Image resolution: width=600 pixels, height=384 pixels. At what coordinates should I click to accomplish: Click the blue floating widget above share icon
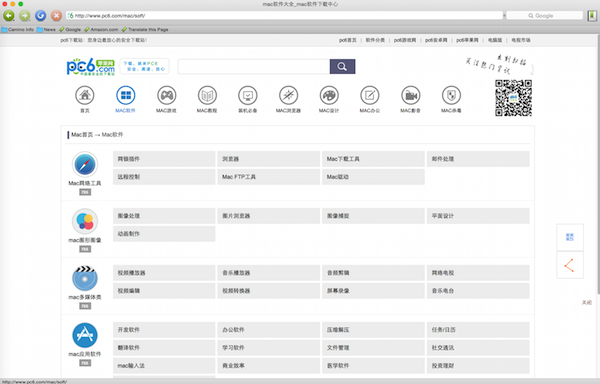pyautogui.click(x=569, y=237)
